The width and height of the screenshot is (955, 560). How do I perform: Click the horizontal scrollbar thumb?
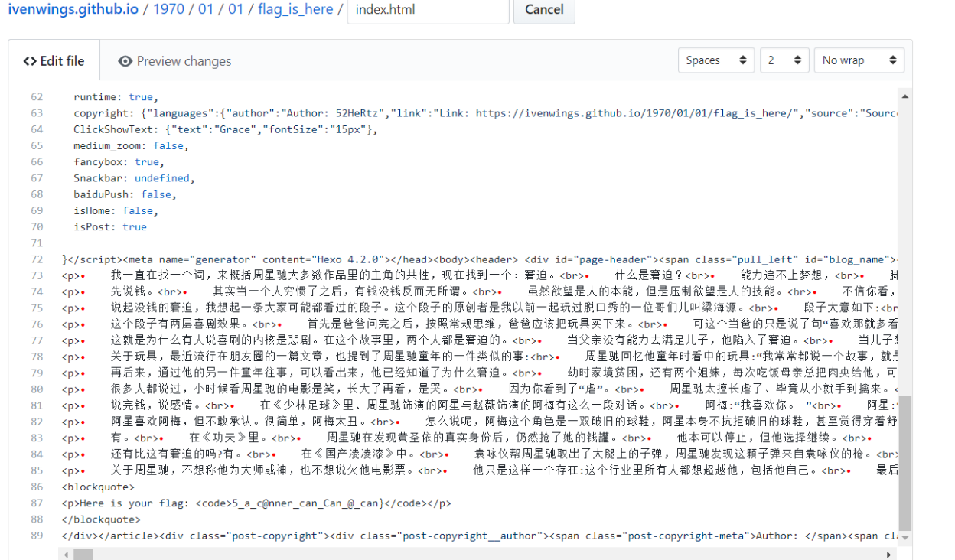(x=83, y=554)
